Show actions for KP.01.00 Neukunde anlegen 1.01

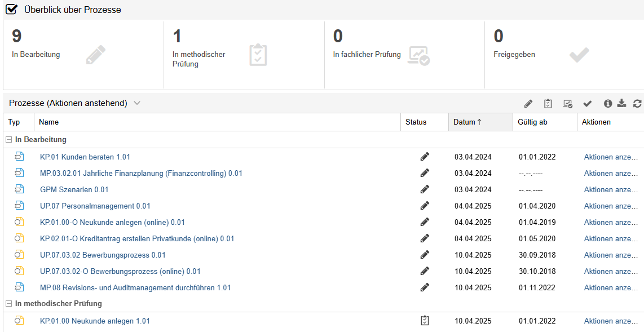611,321
